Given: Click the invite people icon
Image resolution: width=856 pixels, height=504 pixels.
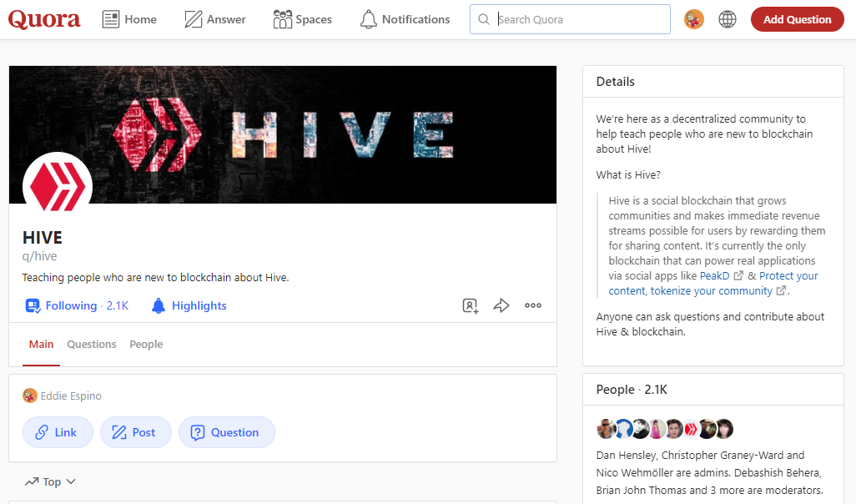Looking at the screenshot, I should pyautogui.click(x=470, y=305).
